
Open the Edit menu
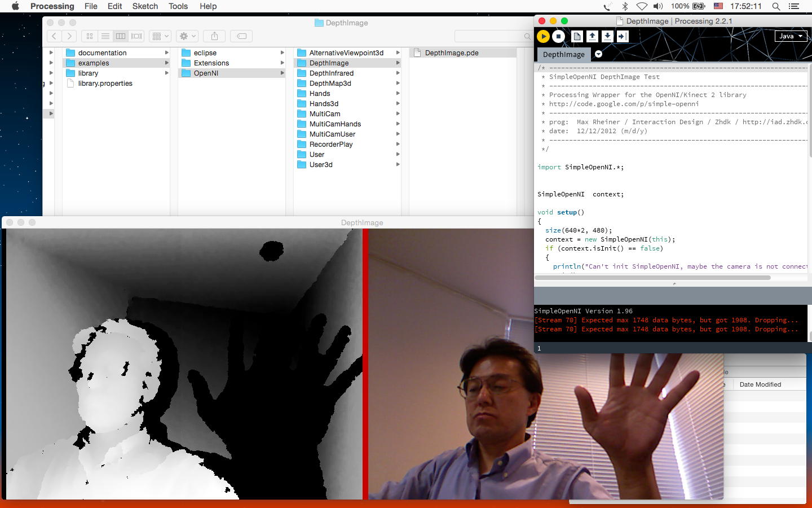114,6
